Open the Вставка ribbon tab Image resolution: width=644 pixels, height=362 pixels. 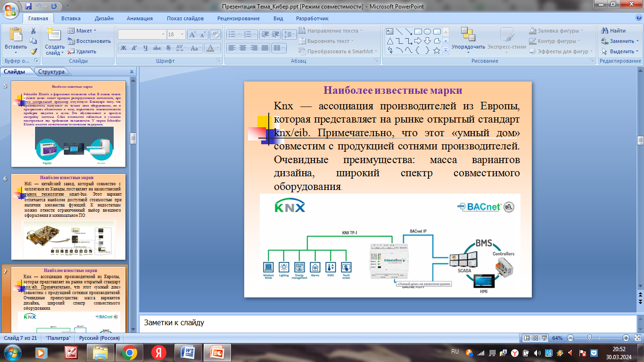point(71,18)
